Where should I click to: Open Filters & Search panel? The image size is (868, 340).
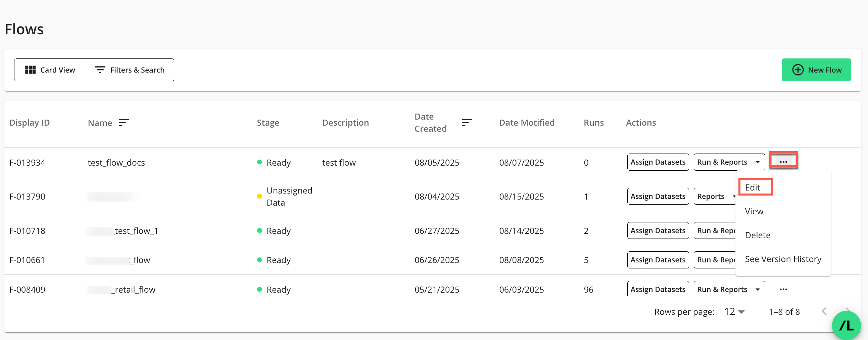pyautogui.click(x=129, y=70)
